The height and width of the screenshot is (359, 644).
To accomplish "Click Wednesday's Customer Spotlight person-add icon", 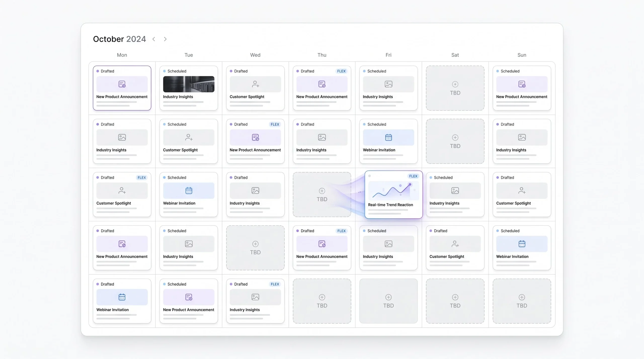I will (255, 84).
